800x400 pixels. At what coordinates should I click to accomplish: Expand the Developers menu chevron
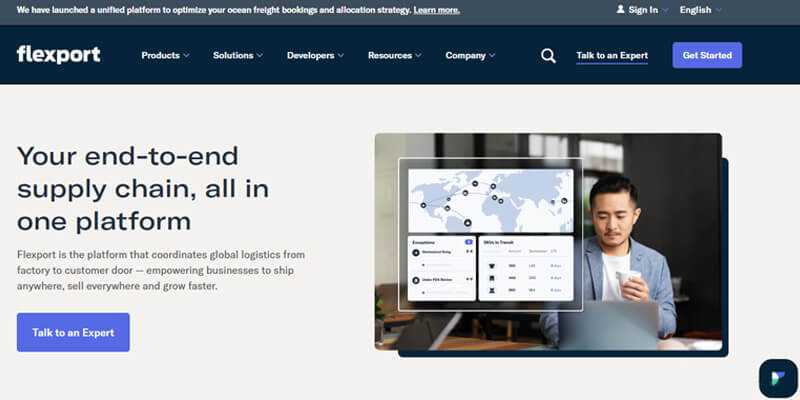(x=341, y=56)
